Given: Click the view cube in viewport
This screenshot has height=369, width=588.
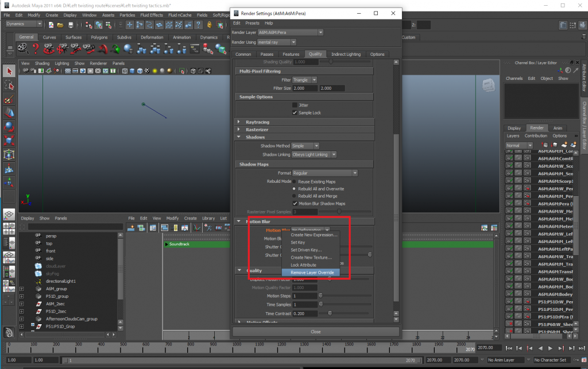Looking at the screenshot, I should 488,86.
